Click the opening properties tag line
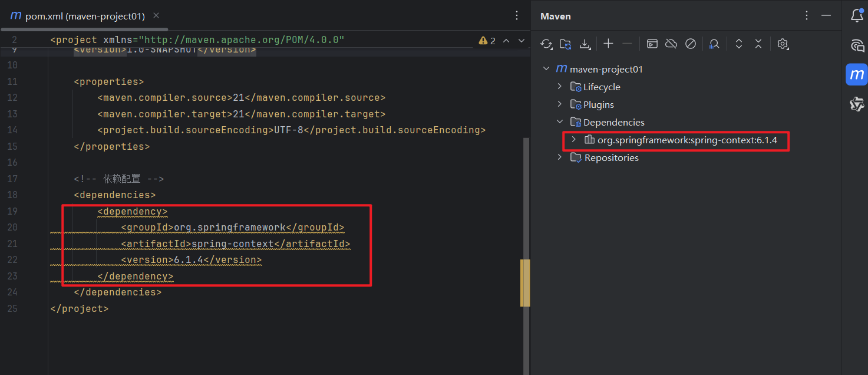Screen dimensions: 868x375 (x=109, y=81)
